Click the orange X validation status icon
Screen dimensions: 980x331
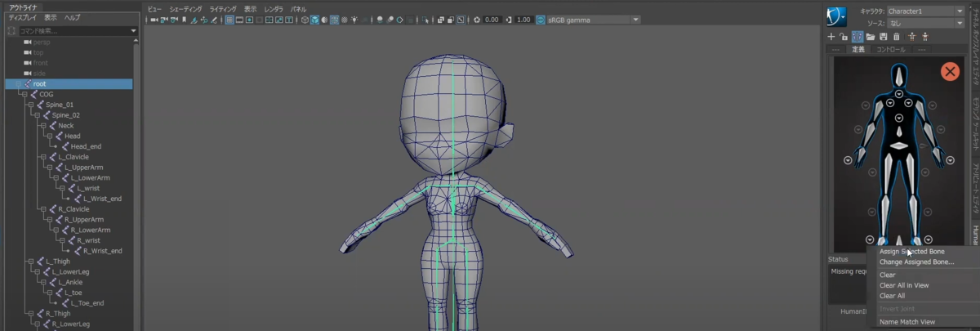pos(950,72)
